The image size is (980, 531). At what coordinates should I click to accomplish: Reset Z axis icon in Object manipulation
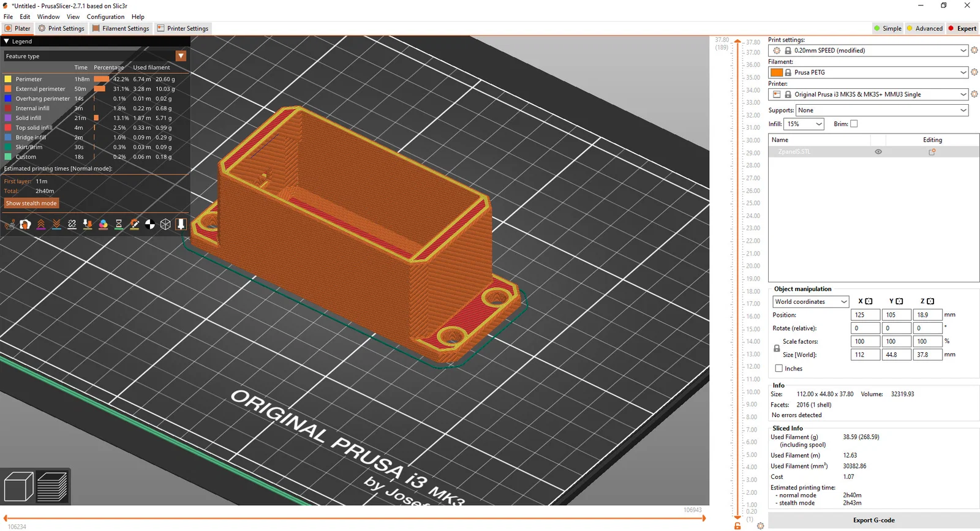[930, 301]
